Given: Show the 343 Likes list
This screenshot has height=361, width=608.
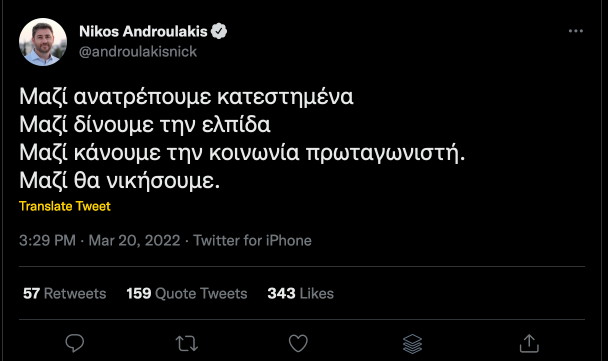Looking at the screenshot, I should tap(301, 294).
